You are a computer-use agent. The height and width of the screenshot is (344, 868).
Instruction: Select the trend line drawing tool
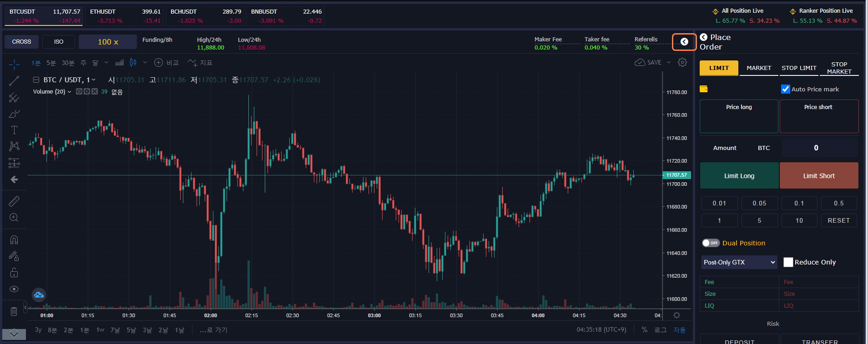14,81
